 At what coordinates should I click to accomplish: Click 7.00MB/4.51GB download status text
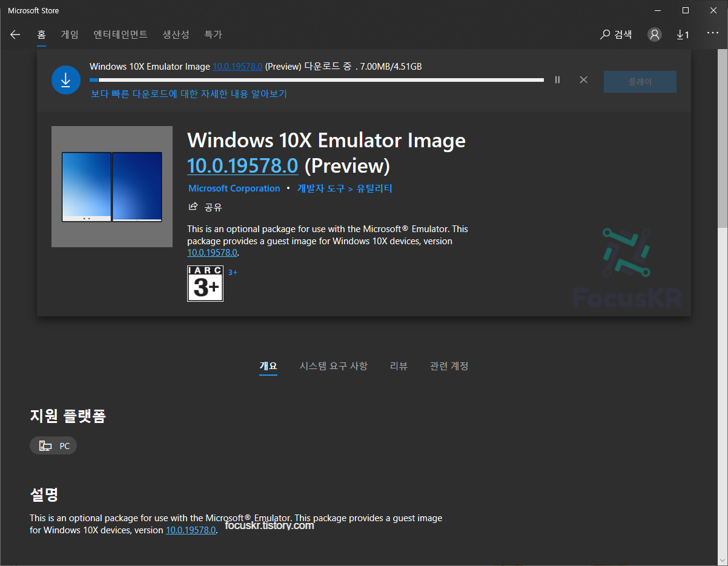[391, 67]
